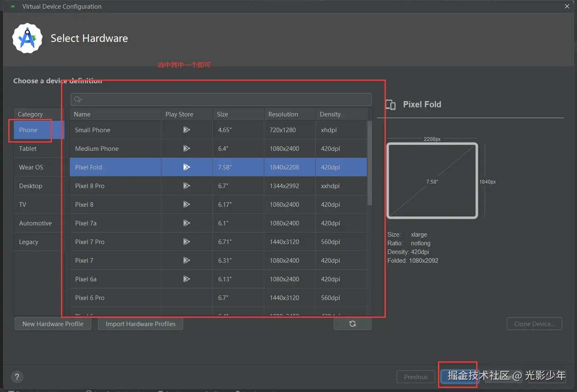Screen dimensions: 577x392
Task: Click the 6.13" size cell
Action: tap(238, 279)
